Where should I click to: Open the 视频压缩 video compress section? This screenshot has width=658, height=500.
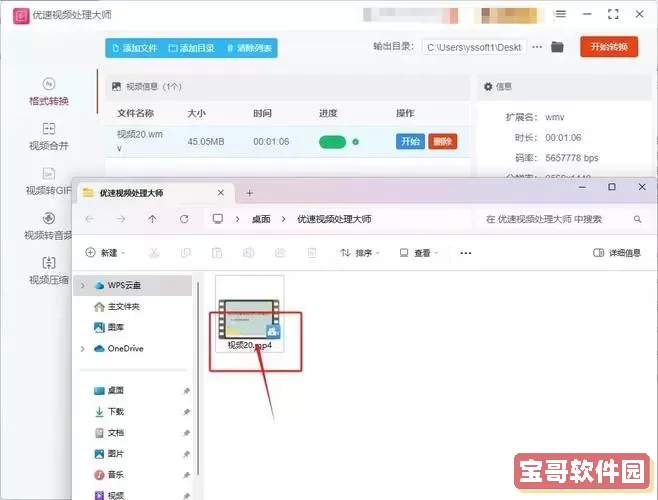(49, 271)
